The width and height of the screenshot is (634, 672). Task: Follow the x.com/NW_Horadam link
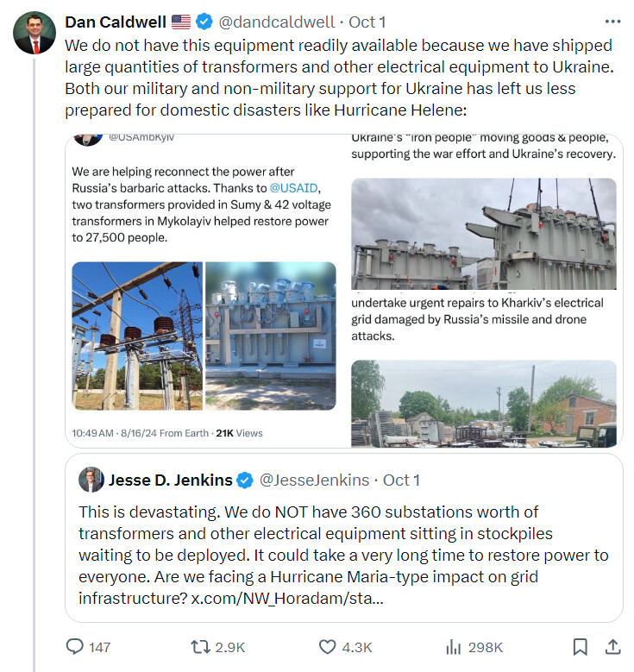[287, 598]
